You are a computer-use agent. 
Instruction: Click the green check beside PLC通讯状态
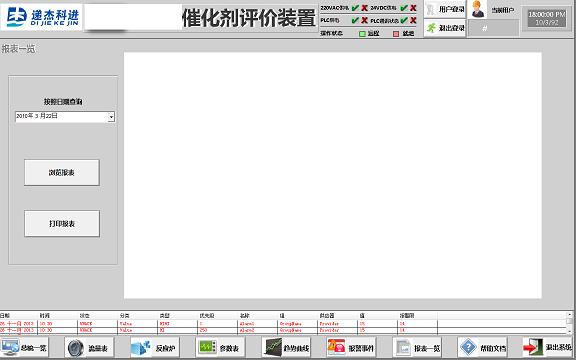point(404,20)
